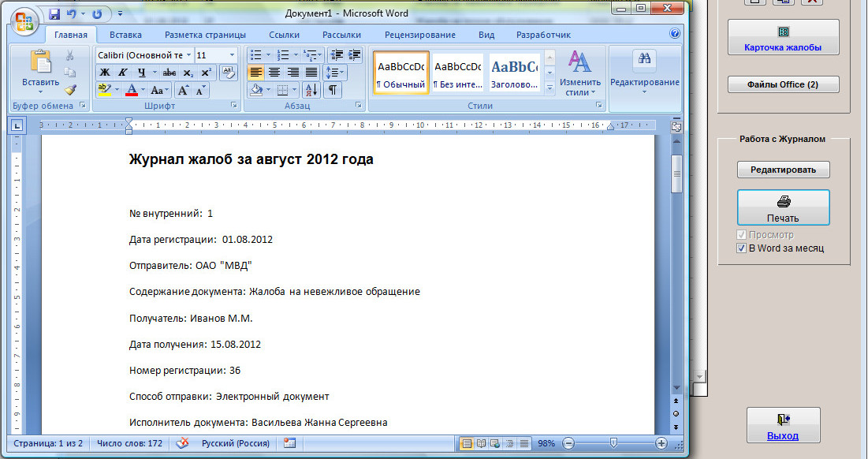The height and width of the screenshot is (459, 868).
Task: Open the Вставка ribbon tab
Action: [x=125, y=35]
